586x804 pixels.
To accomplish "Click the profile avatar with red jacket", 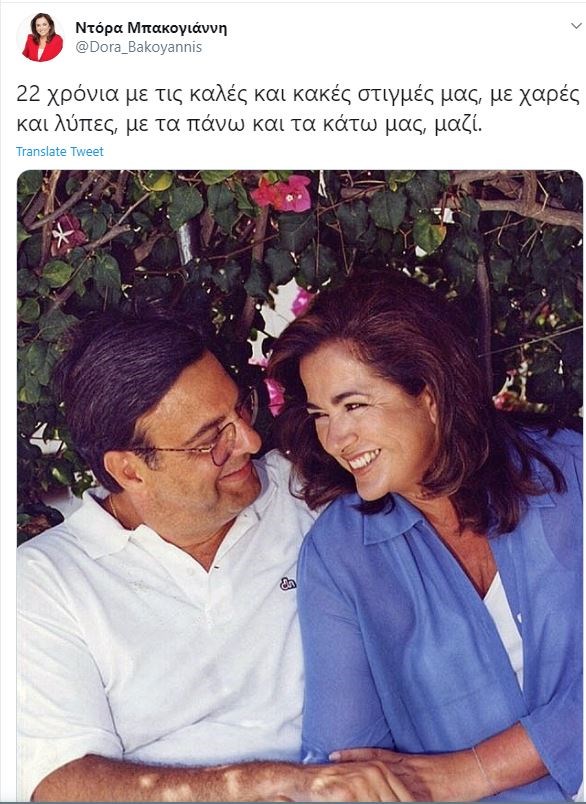I will [42, 37].
